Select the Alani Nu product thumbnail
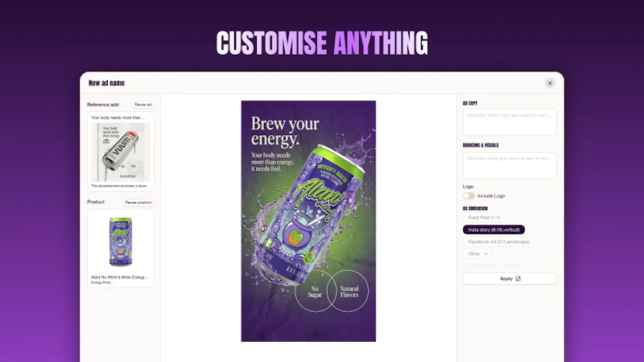 (x=120, y=242)
